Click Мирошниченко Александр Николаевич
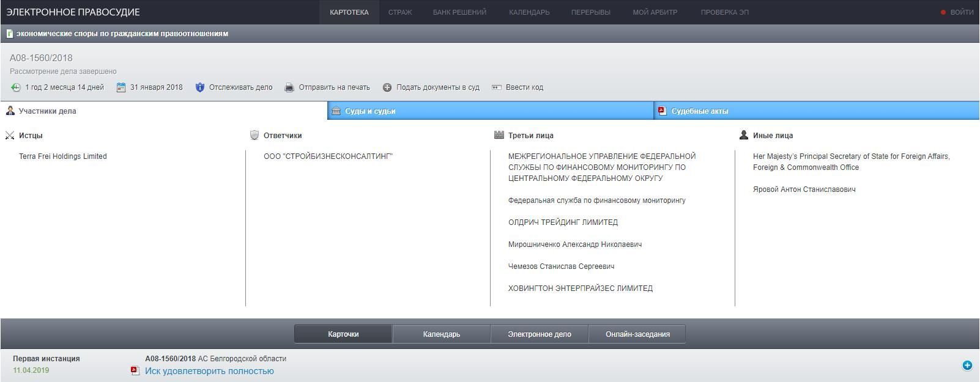This screenshot has height=382, width=980. (575, 244)
